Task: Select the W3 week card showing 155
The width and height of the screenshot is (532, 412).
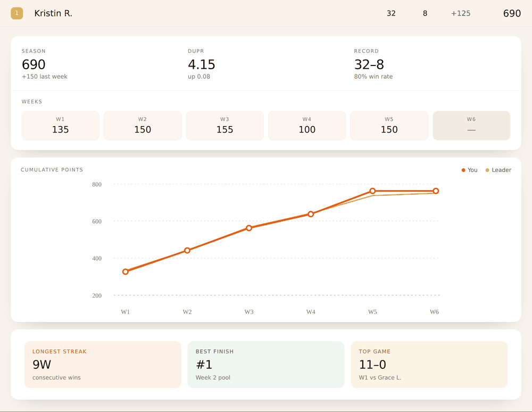Action: click(x=225, y=126)
